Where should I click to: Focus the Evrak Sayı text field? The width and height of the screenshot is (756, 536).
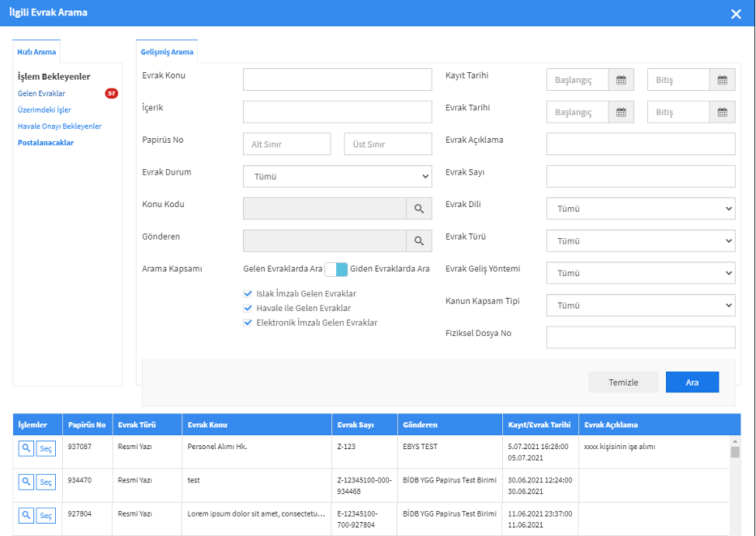pos(641,176)
